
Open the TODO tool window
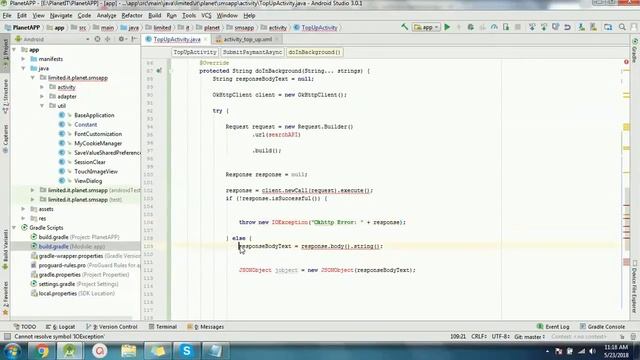(24, 327)
